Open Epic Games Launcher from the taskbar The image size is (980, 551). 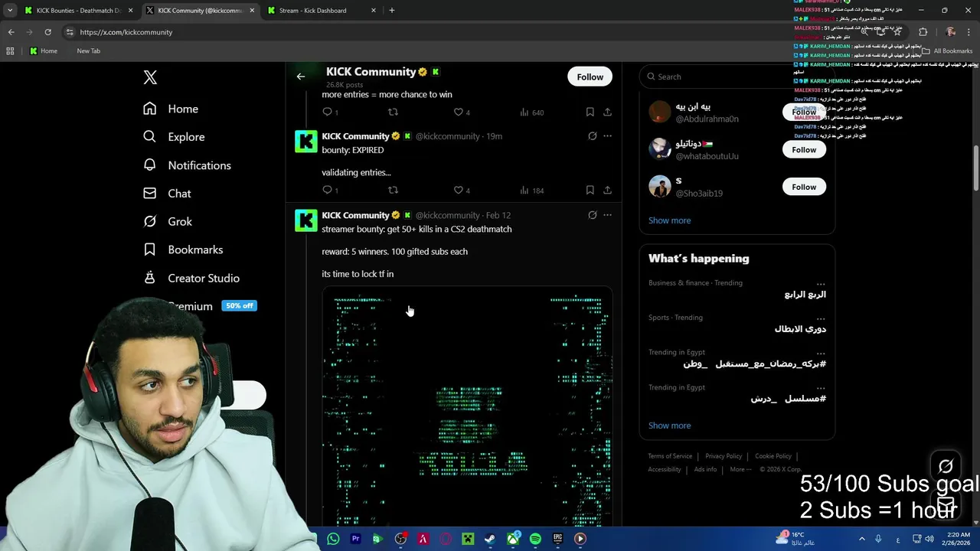pos(558,539)
